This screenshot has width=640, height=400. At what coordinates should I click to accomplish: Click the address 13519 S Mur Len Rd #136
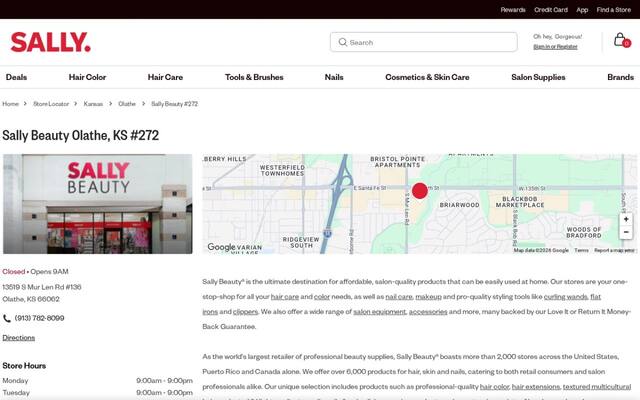(x=42, y=287)
